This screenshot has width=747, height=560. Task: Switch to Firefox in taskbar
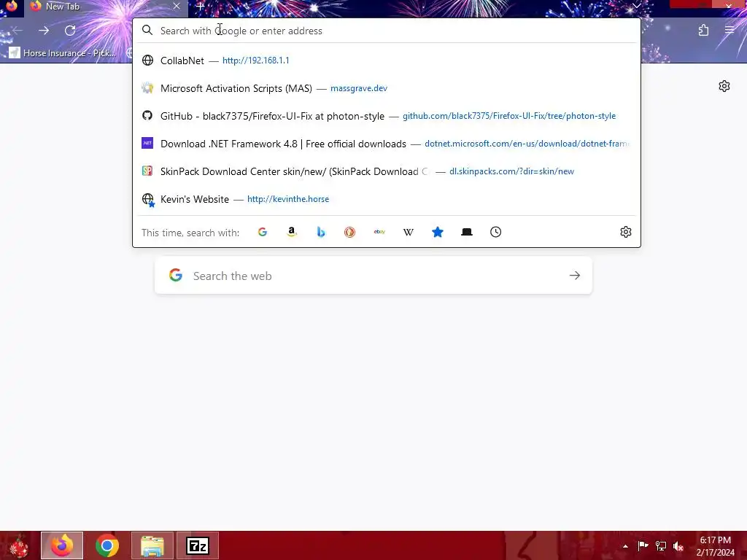(x=62, y=545)
